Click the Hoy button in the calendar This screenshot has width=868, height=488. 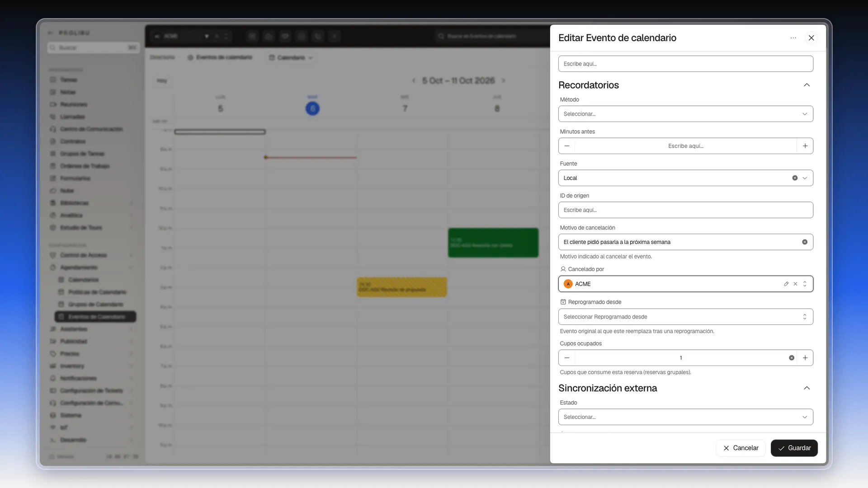162,80
